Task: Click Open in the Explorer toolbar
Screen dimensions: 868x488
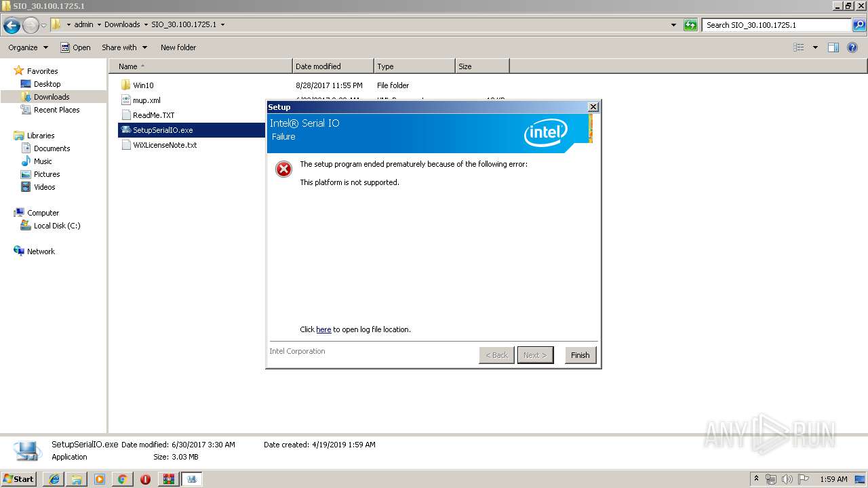Action: pyautogui.click(x=75, y=47)
